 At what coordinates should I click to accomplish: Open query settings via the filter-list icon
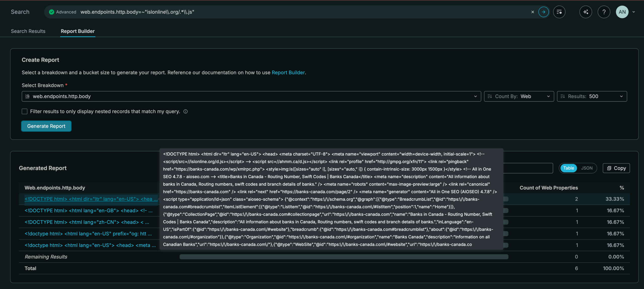[559, 12]
